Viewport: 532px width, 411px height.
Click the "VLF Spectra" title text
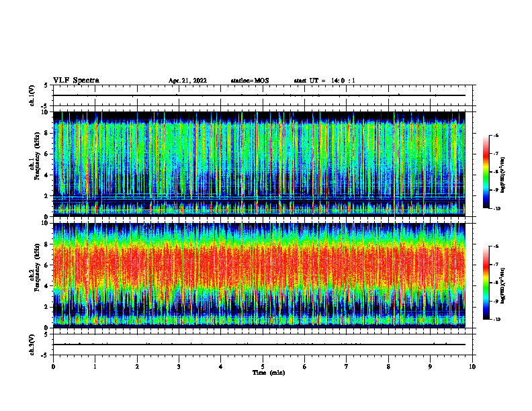tap(76, 81)
